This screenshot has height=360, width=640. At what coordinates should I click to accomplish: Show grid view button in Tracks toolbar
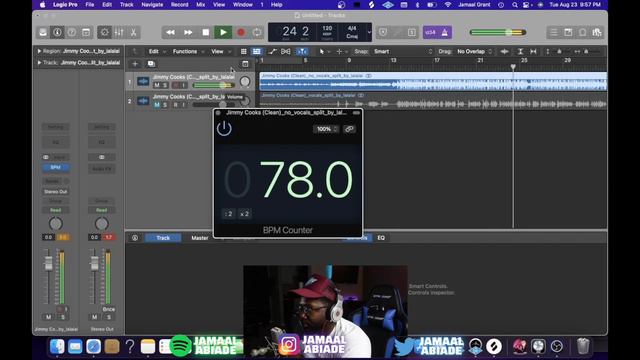point(244,51)
